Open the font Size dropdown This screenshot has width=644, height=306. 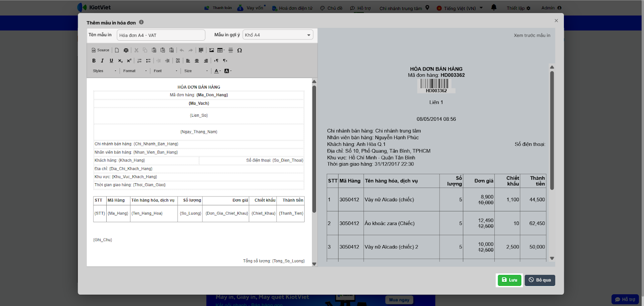point(196,71)
